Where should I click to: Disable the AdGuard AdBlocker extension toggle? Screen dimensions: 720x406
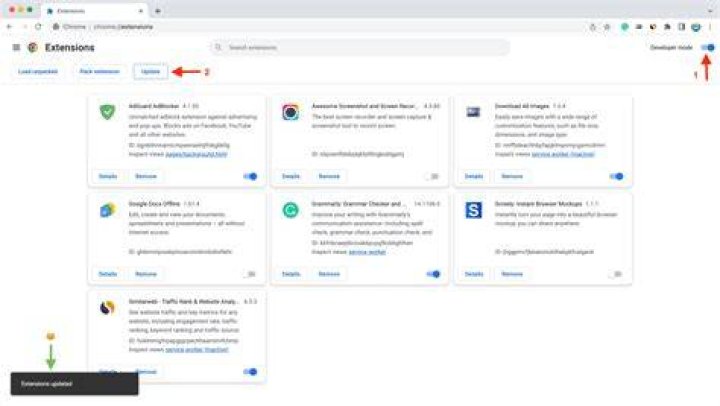point(250,176)
